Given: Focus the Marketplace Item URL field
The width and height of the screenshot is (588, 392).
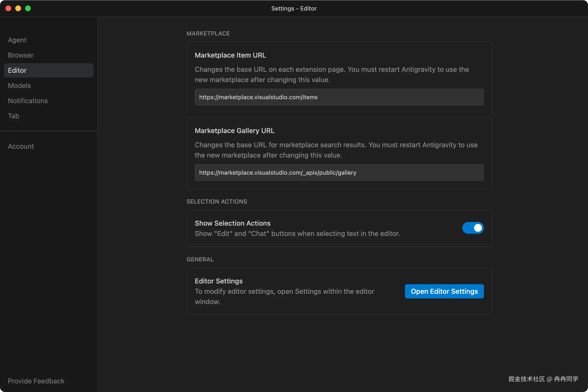Looking at the screenshot, I should 339,97.
